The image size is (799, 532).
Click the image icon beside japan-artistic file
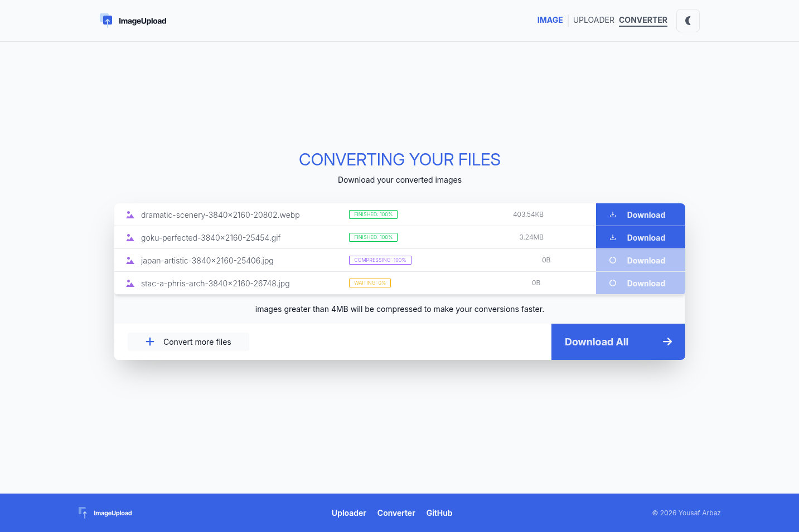130,260
